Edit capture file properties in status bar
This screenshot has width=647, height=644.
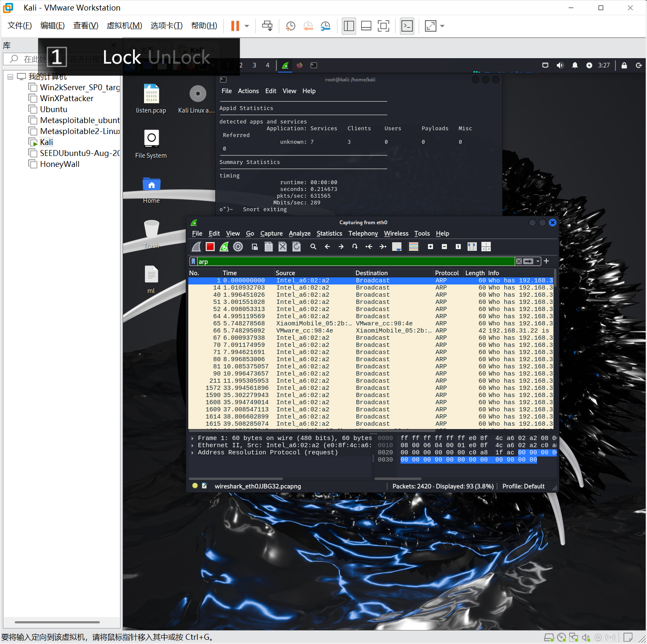205,486
